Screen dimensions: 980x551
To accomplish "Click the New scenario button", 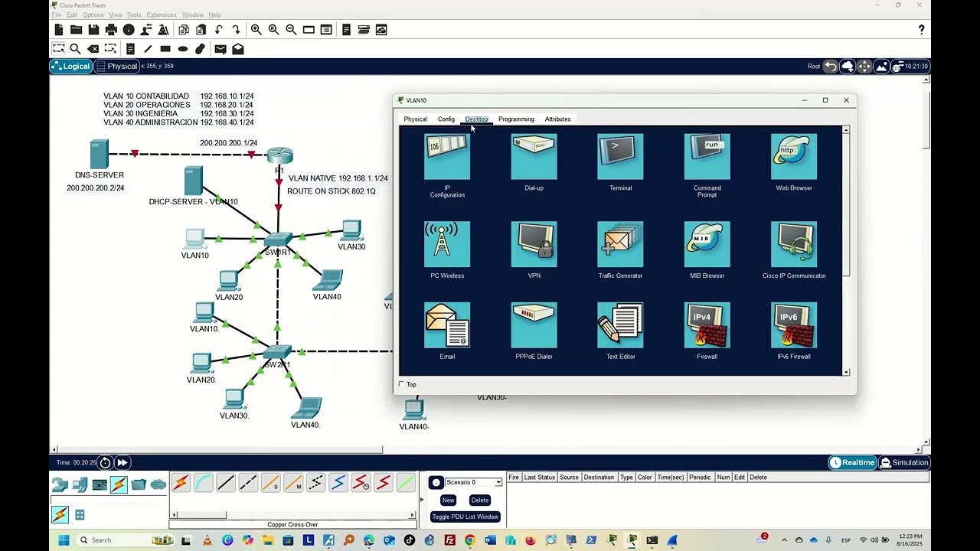I will coord(448,500).
